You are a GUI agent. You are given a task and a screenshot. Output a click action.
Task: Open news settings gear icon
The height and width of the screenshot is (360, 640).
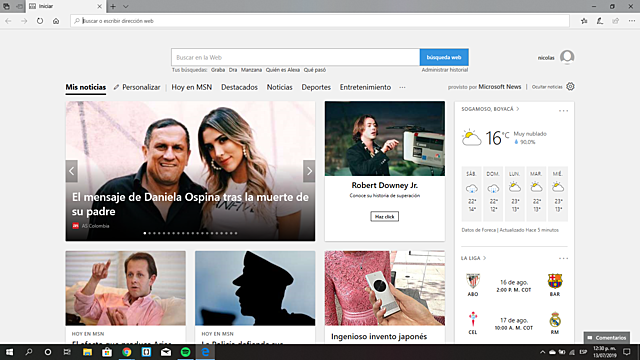click(570, 87)
